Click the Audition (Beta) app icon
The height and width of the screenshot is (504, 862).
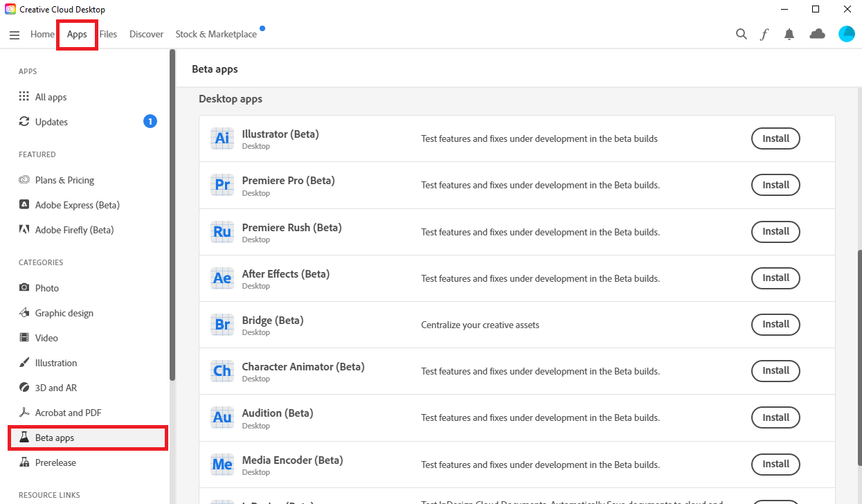[x=222, y=417]
